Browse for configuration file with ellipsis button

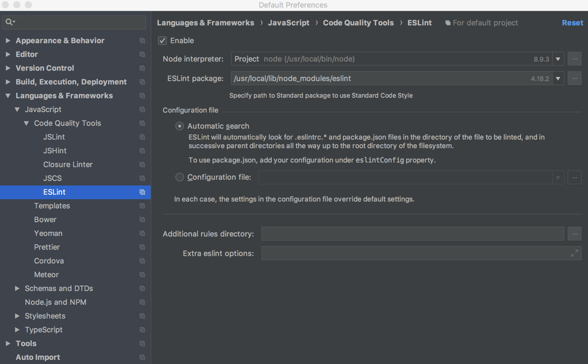(x=575, y=177)
